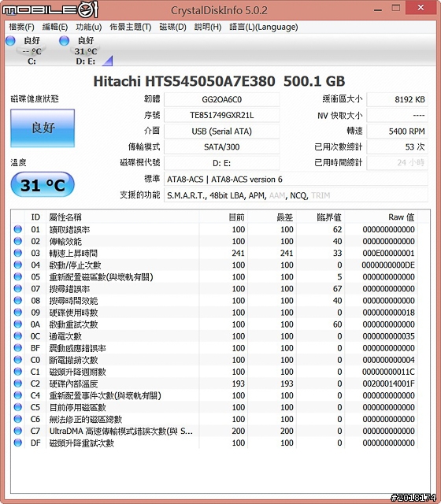Click the status orb of row 09

[17, 313]
